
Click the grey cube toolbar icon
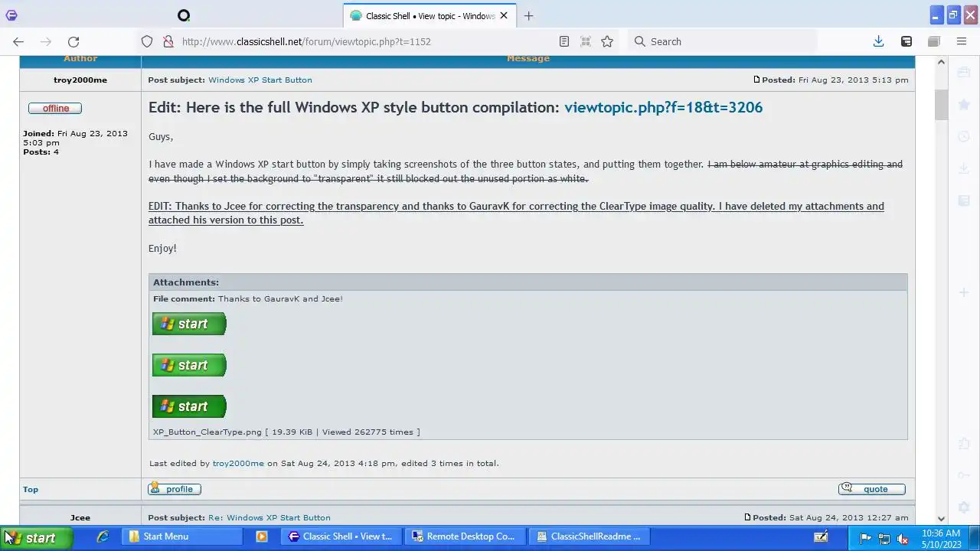click(934, 41)
